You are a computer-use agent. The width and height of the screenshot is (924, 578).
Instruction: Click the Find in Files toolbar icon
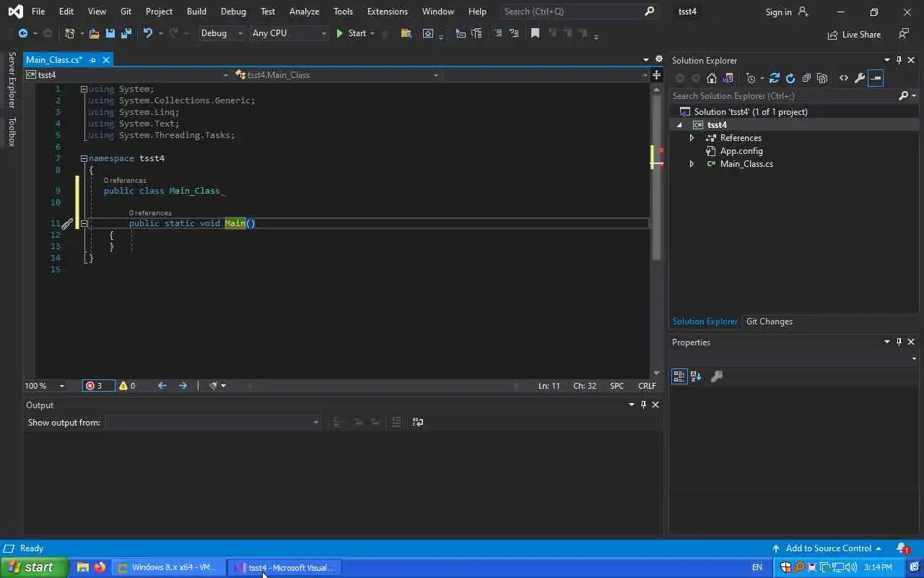pyautogui.click(x=406, y=33)
